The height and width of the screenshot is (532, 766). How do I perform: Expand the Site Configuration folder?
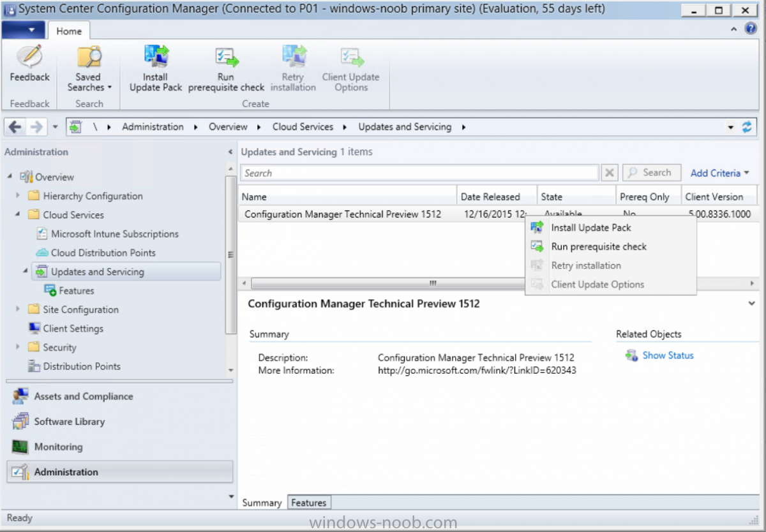pyautogui.click(x=18, y=309)
